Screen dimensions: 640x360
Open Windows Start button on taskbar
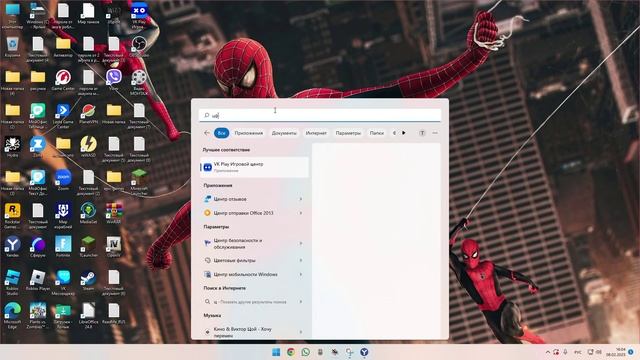coord(276,352)
